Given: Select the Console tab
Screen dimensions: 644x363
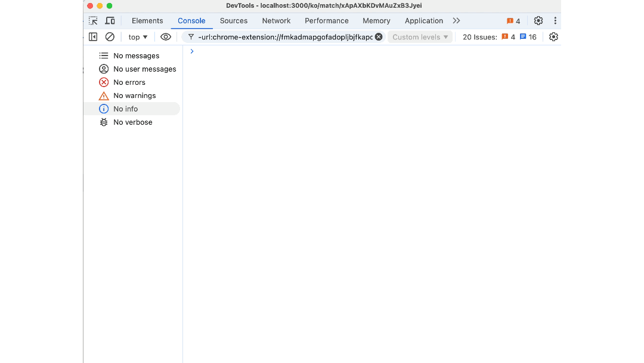Looking at the screenshot, I should click(x=191, y=20).
